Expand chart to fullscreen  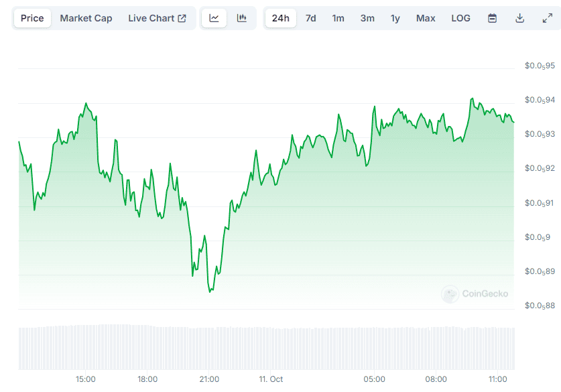pos(548,18)
